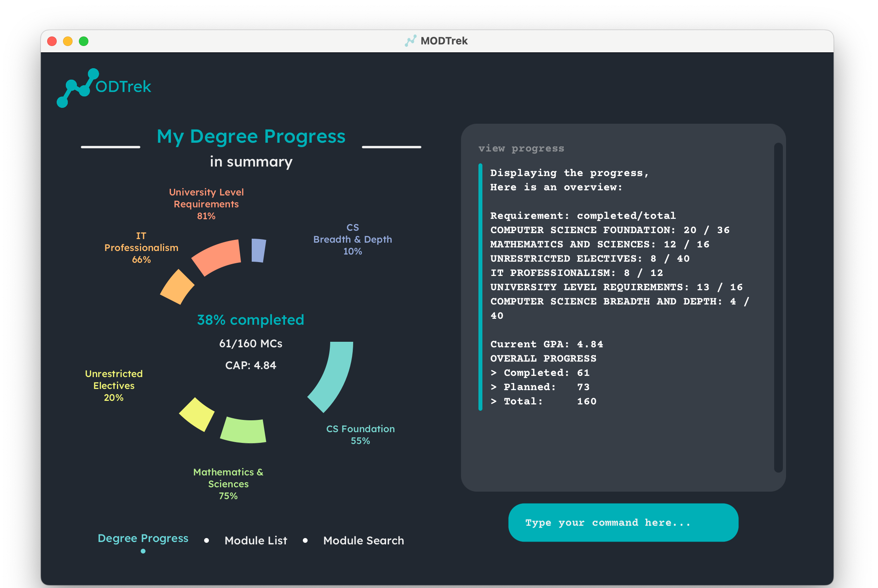Select the CS Breadth & Depth blue segment
Screen dimensions: 878x588
[258, 250]
